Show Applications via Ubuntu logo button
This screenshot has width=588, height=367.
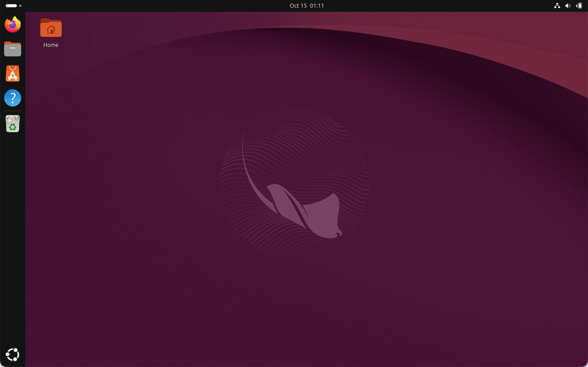[x=13, y=355]
